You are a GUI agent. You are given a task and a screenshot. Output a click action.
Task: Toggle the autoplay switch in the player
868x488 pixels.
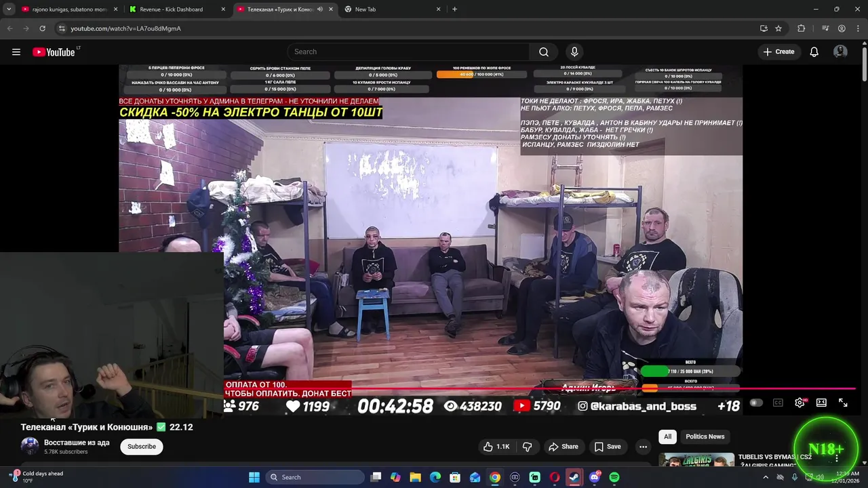pyautogui.click(x=756, y=403)
